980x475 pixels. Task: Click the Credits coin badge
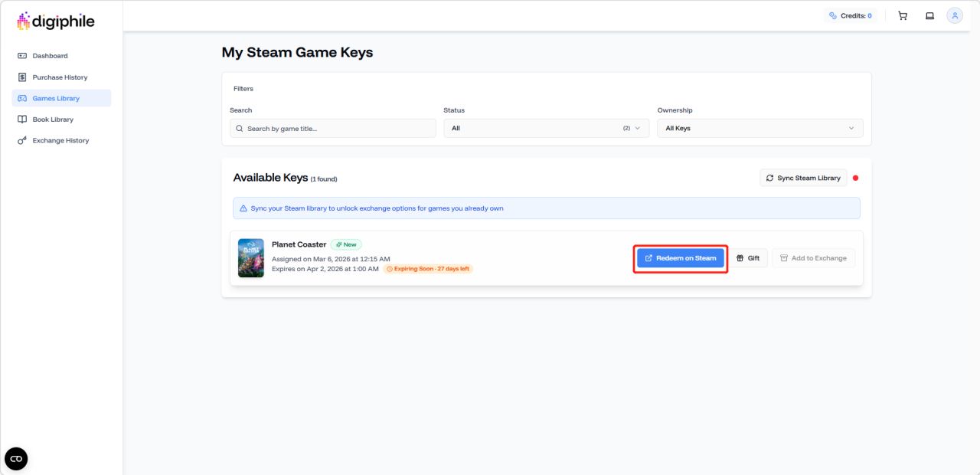(851, 15)
